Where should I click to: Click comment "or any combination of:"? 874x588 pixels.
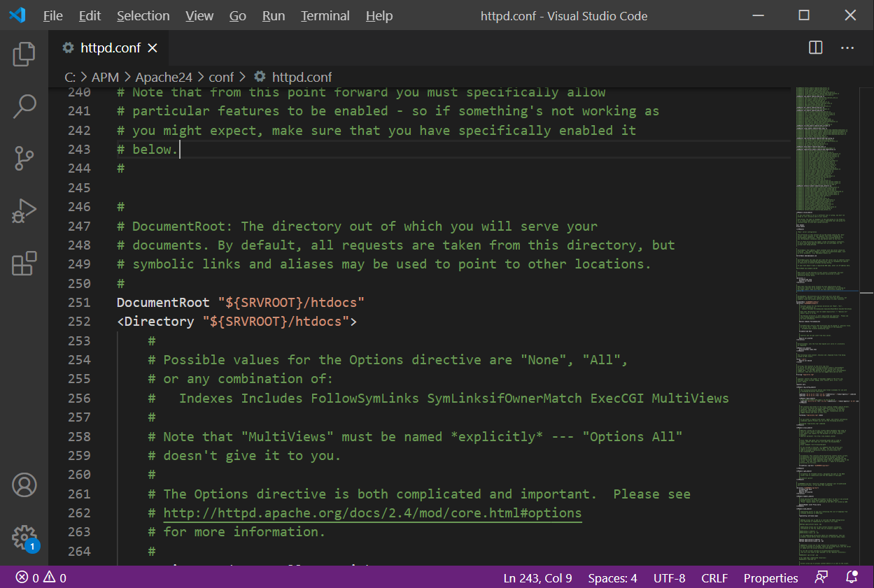click(248, 378)
